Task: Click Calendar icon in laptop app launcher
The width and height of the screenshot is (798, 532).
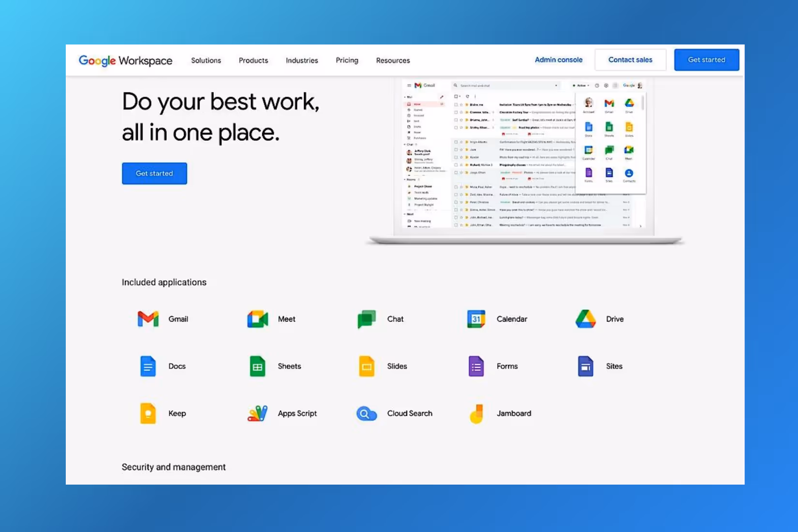Action: click(589, 150)
